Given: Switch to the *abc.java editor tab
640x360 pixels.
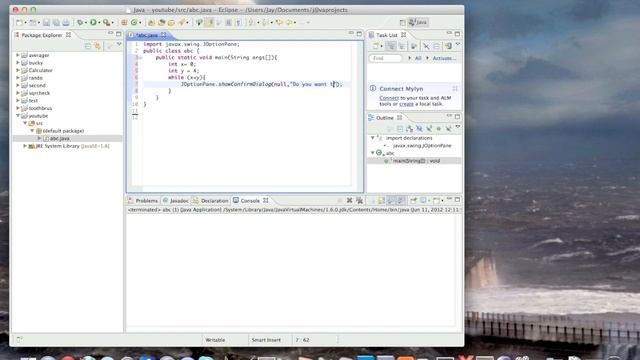Looking at the screenshot, I should (146, 35).
